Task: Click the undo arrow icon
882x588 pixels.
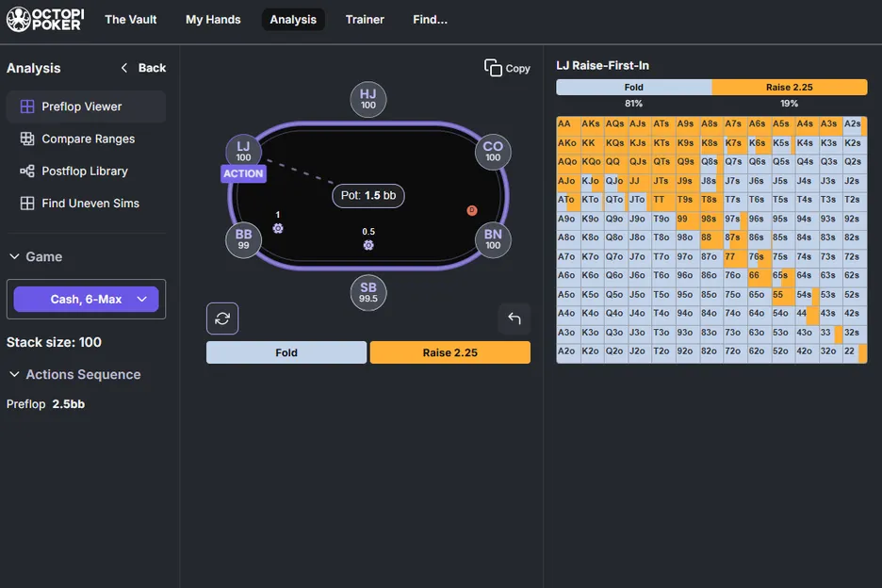Action: coord(514,318)
